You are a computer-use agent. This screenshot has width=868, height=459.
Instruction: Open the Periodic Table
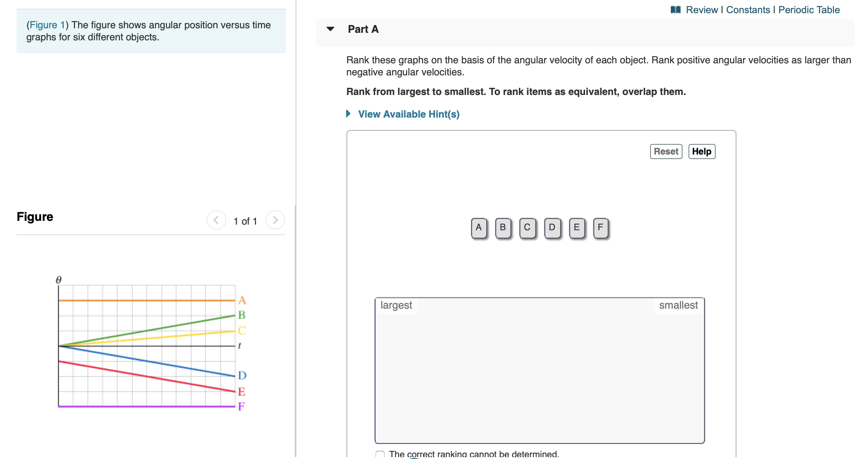[809, 9]
